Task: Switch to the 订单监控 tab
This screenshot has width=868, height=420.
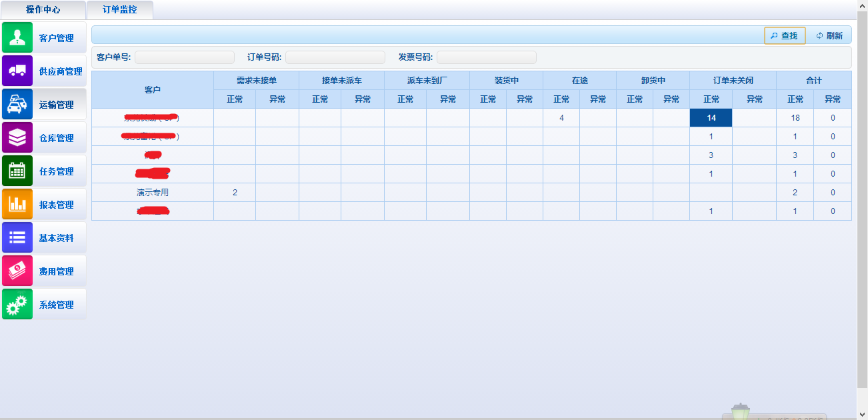Action: click(120, 10)
